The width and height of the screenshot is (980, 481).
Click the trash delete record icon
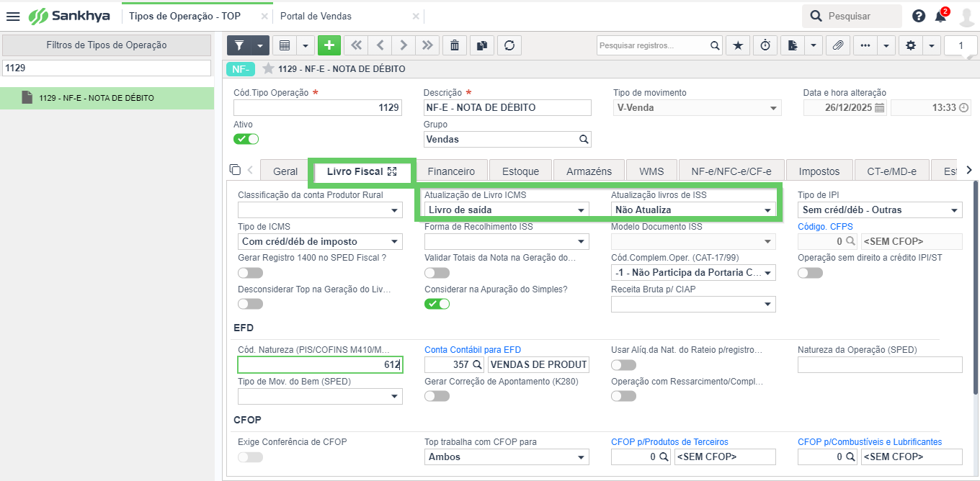coord(454,45)
